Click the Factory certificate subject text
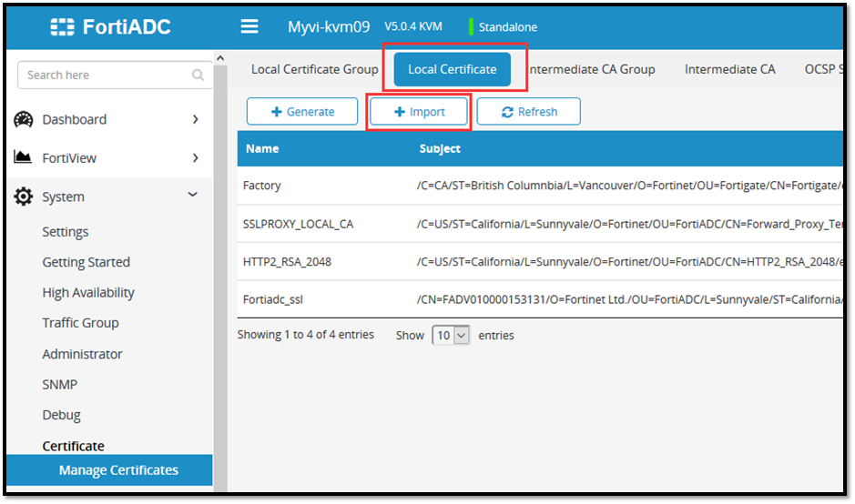 (630, 186)
